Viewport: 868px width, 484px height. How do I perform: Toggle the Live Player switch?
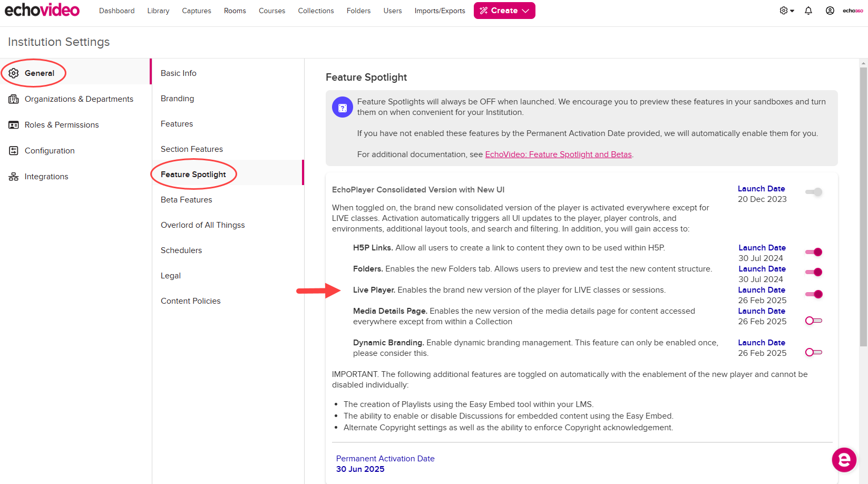pos(814,294)
